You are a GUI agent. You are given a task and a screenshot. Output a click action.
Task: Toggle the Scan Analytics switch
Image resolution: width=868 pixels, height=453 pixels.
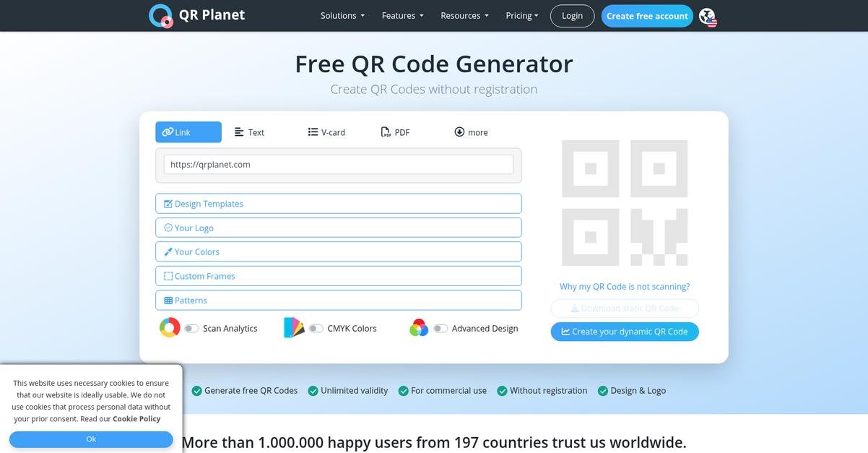coord(191,328)
